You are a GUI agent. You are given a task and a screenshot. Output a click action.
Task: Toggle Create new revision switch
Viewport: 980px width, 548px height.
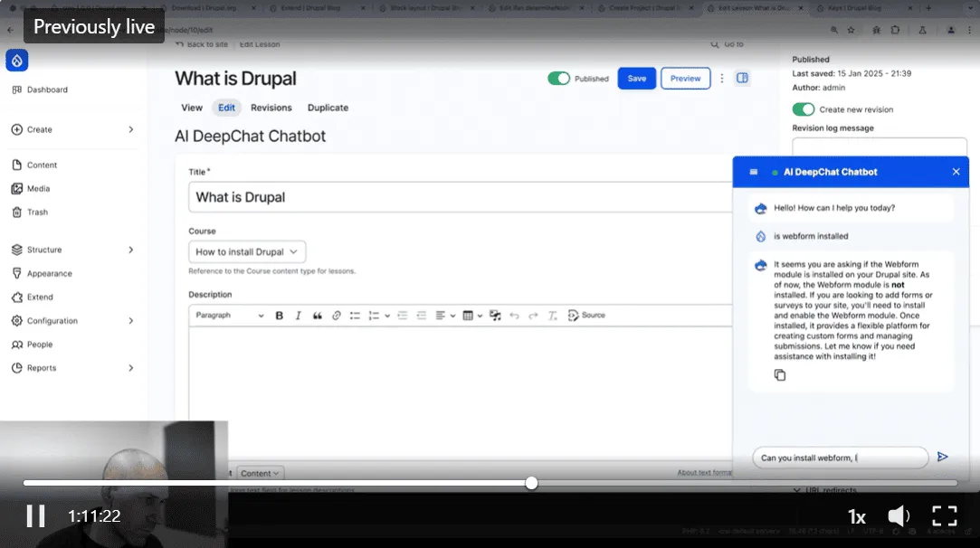(804, 109)
